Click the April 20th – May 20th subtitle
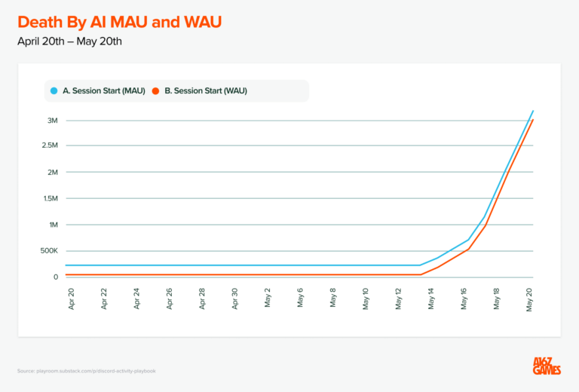The height and width of the screenshot is (392, 579). click(x=69, y=41)
